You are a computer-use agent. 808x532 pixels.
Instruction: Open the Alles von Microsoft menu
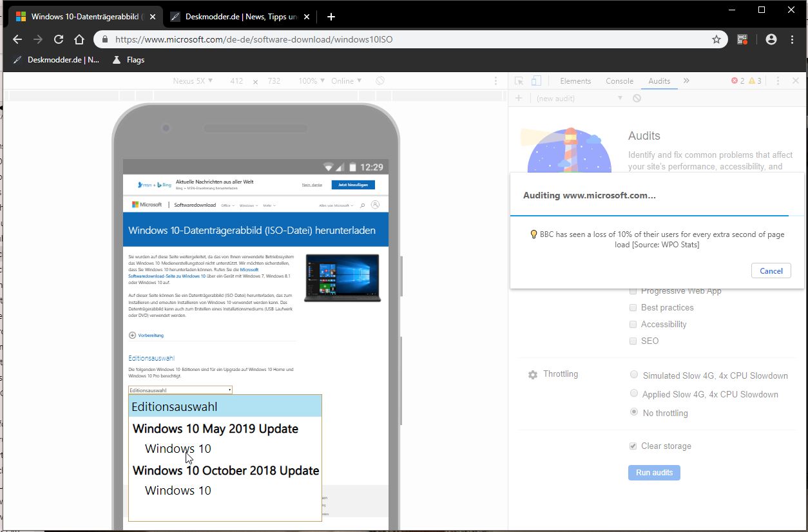(x=336, y=205)
